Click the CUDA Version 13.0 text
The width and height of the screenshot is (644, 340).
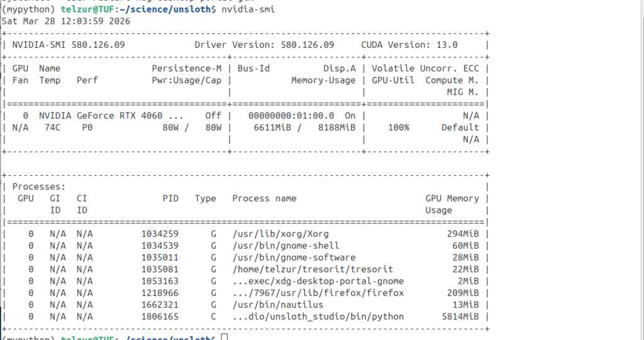coord(409,45)
